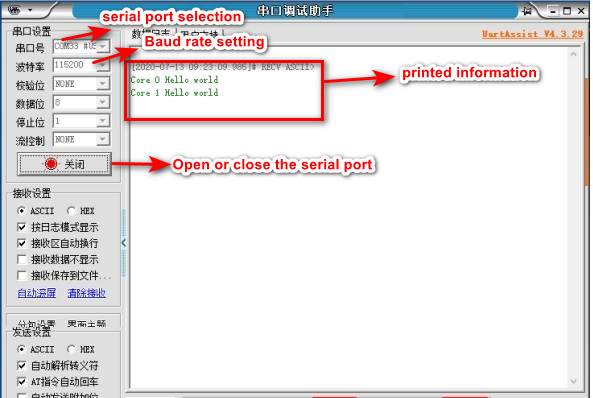This screenshot has width=593, height=398.
Task: Close the serial port with the 关闭 button
Action: pyautogui.click(x=64, y=164)
